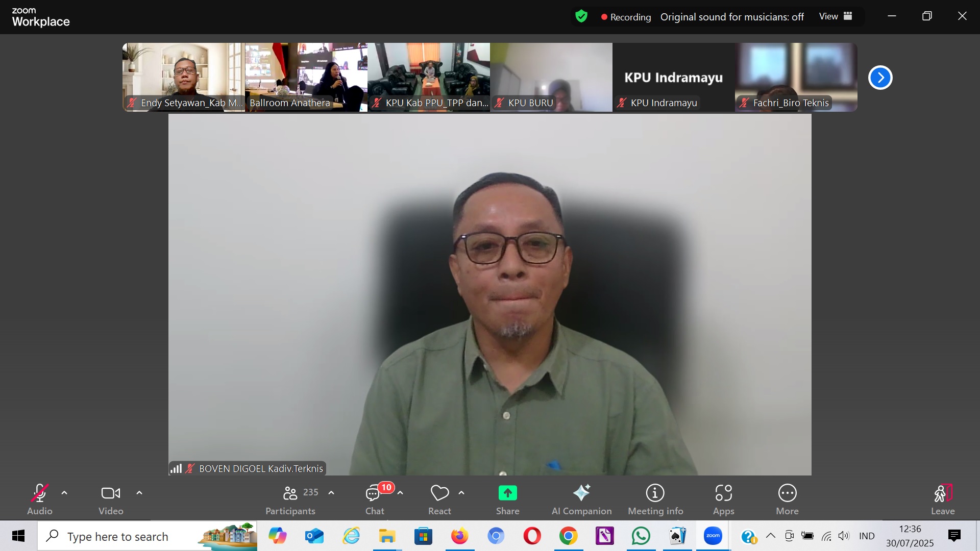Open the View layout menu

click(836, 16)
